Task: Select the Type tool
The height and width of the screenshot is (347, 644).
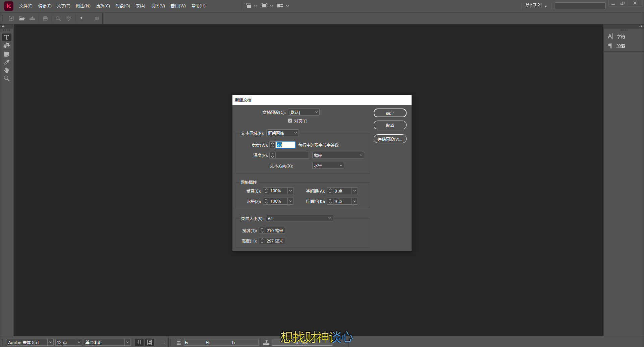Action: [x=6, y=37]
